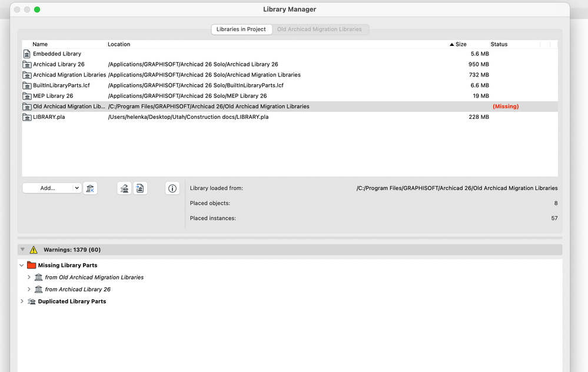Click the library icon on the MEP Library 26 row
588x372 pixels.
point(27,95)
